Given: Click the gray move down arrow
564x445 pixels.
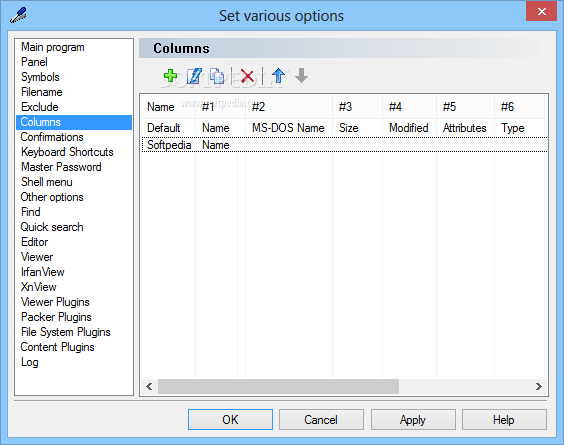Looking at the screenshot, I should (x=301, y=76).
